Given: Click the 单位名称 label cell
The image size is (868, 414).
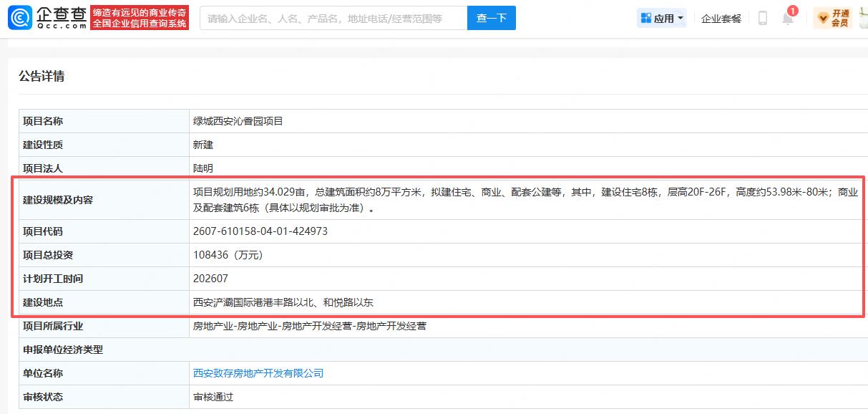Looking at the screenshot, I should point(104,373).
